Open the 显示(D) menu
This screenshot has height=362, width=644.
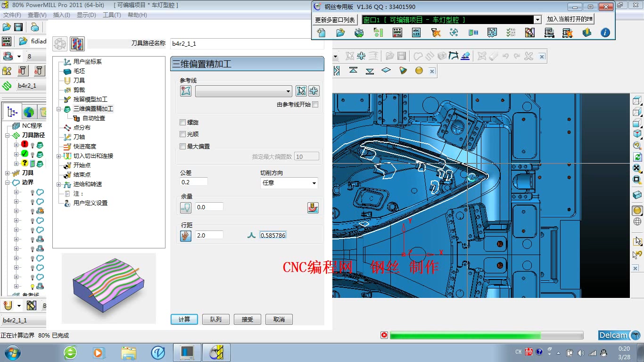click(86, 15)
